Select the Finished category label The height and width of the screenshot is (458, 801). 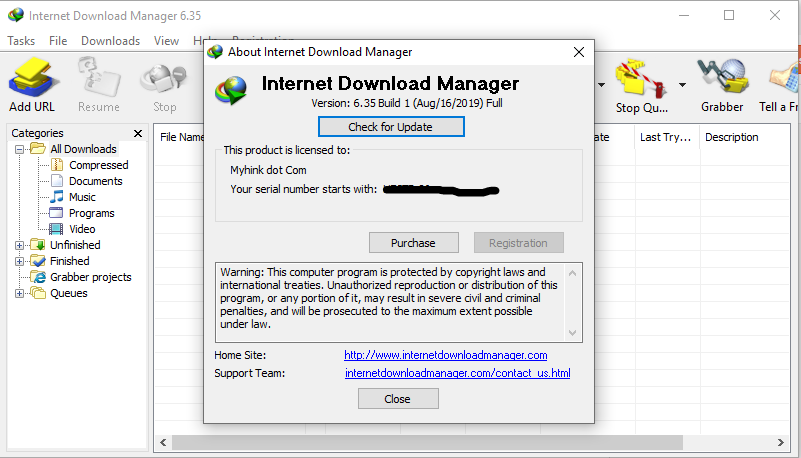69,261
